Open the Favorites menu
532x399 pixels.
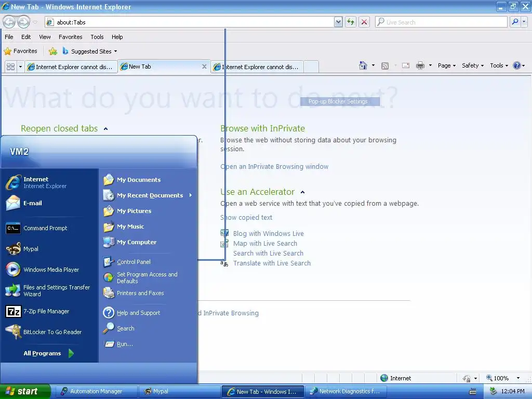click(70, 37)
